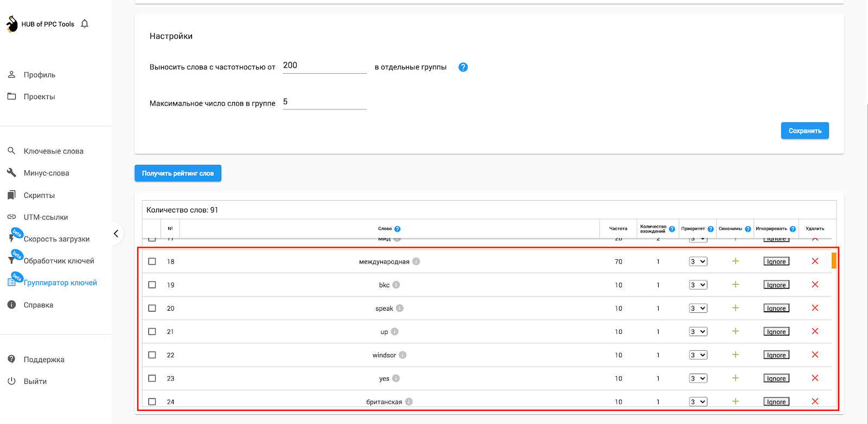Open priority dropdown for "up"

coord(698,331)
